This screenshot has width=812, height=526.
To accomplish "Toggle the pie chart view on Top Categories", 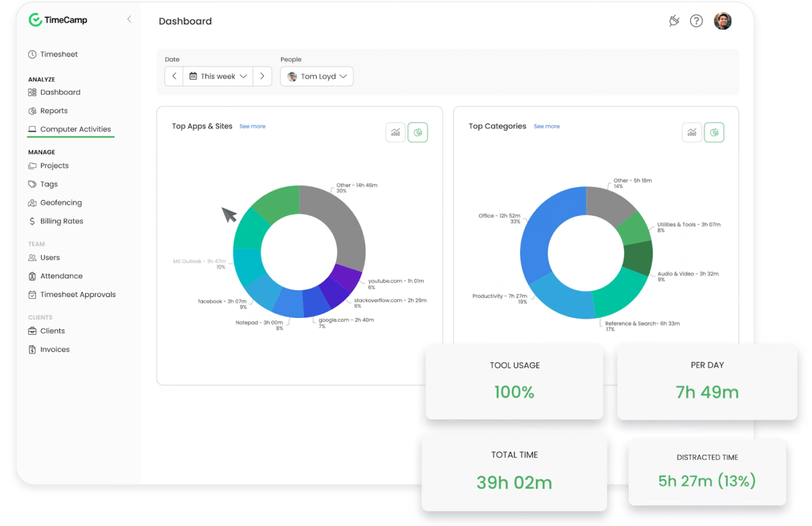I will point(714,132).
